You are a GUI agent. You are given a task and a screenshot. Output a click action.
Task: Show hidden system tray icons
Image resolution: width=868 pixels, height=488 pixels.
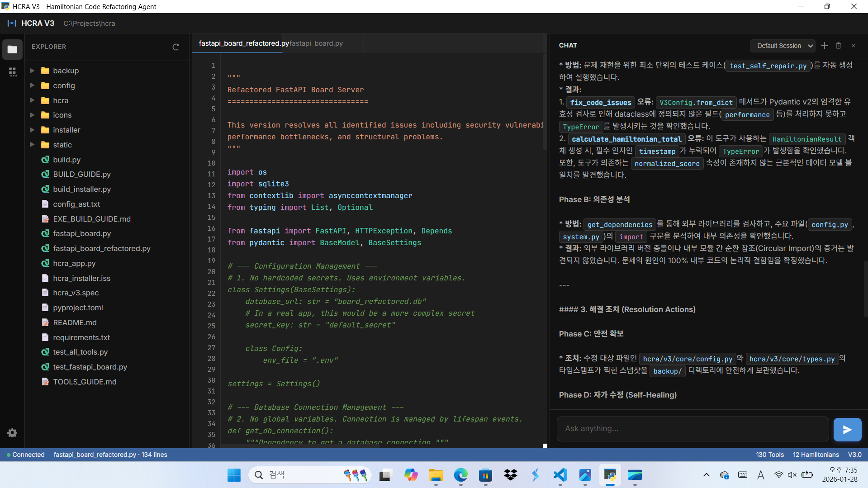pyautogui.click(x=706, y=475)
